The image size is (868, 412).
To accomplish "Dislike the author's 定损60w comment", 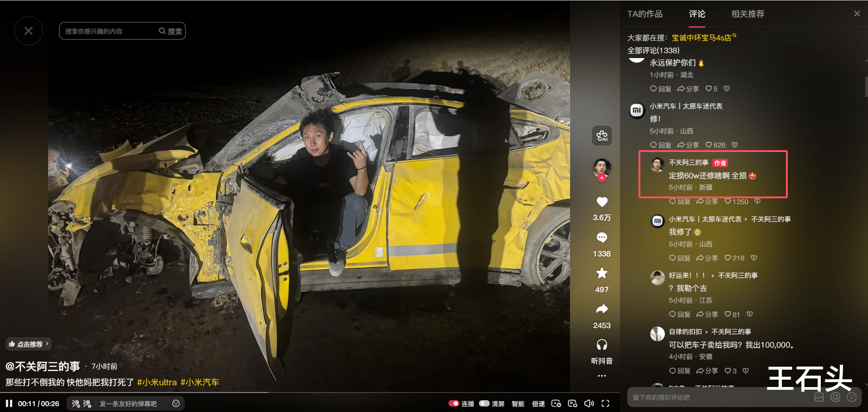I will pos(757,201).
